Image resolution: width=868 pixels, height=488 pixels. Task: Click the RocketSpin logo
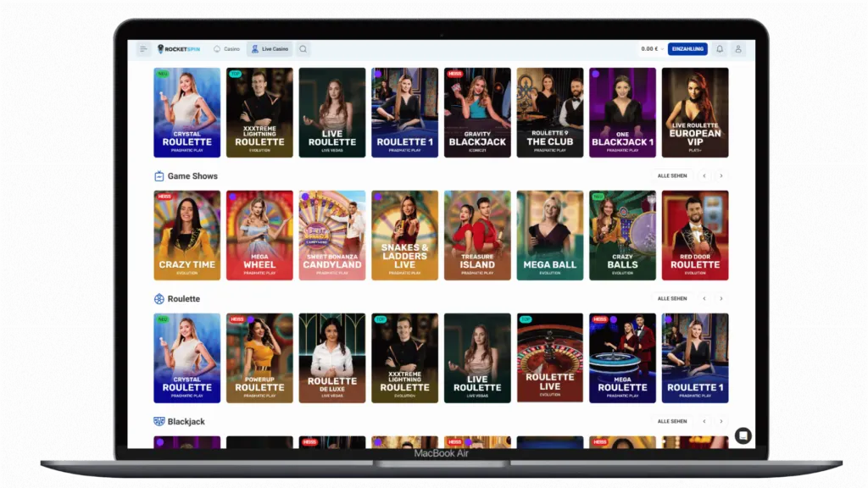click(x=179, y=49)
